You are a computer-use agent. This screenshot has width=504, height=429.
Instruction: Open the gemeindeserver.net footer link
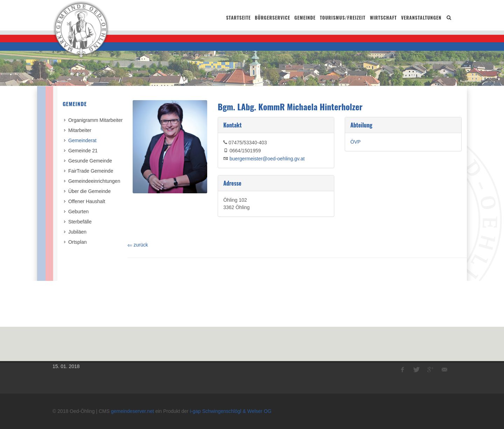(132, 411)
